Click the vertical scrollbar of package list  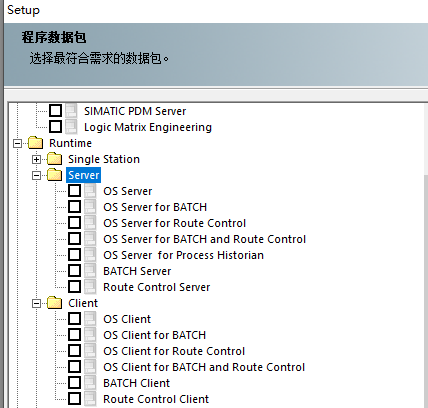(x=426, y=255)
